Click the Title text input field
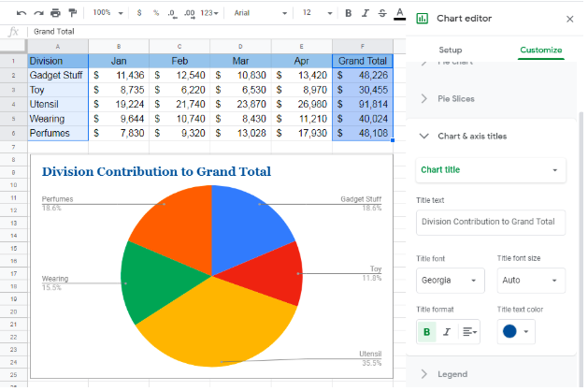Image resolution: width=588 pixels, height=391 pixels. (x=491, y=222)
